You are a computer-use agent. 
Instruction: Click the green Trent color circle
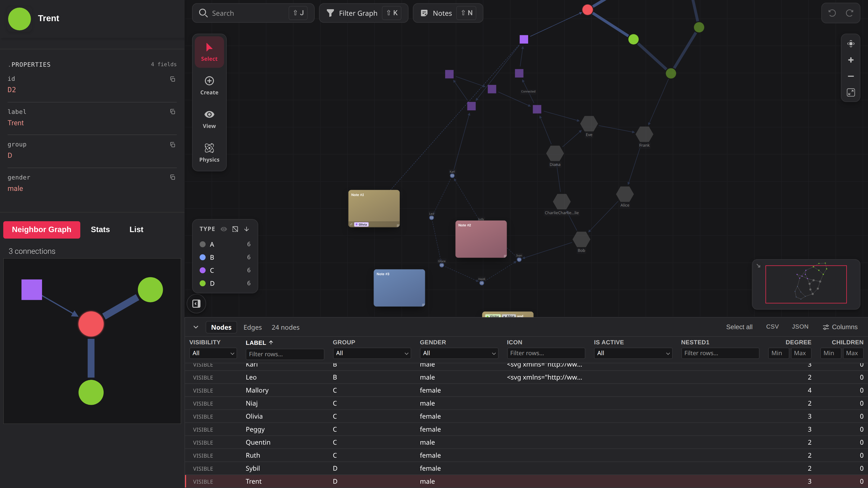coord(20,18)
